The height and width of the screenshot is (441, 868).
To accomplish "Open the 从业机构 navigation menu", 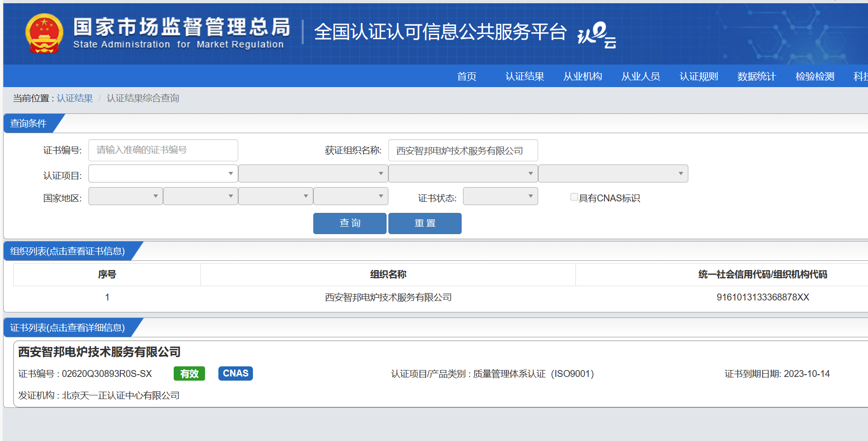I will coord(583,76).
